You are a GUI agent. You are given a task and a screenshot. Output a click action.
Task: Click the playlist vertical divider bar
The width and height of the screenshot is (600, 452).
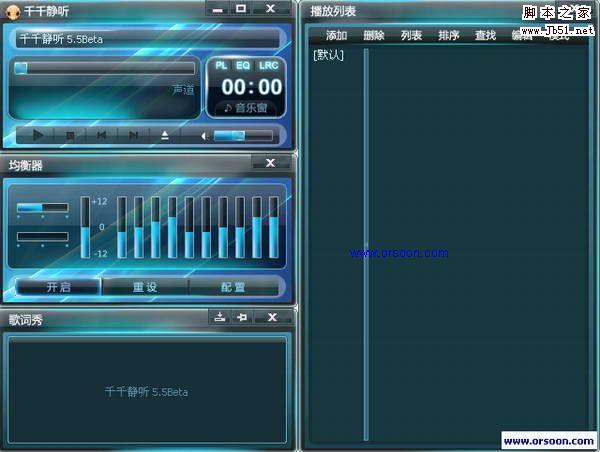click(x=366, y=244)
